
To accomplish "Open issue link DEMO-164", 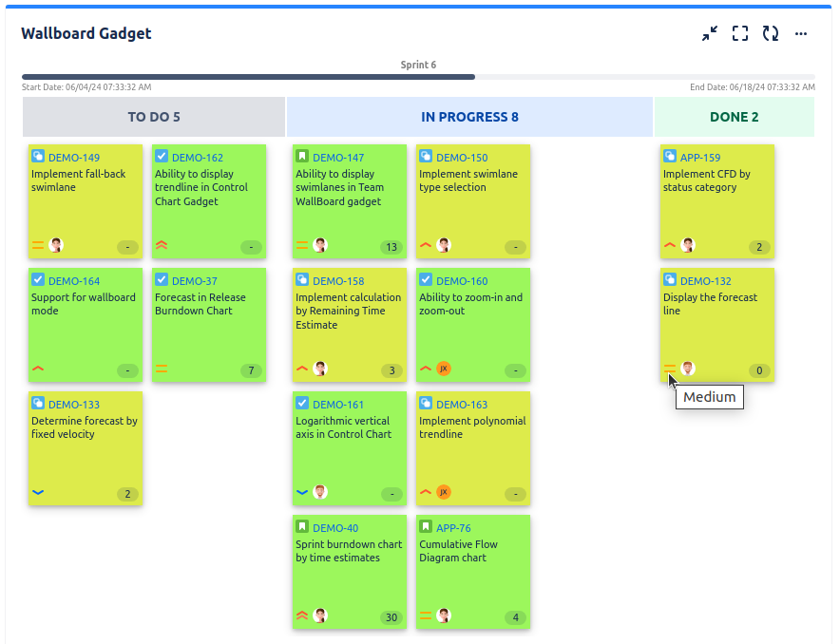I will 74,281.
